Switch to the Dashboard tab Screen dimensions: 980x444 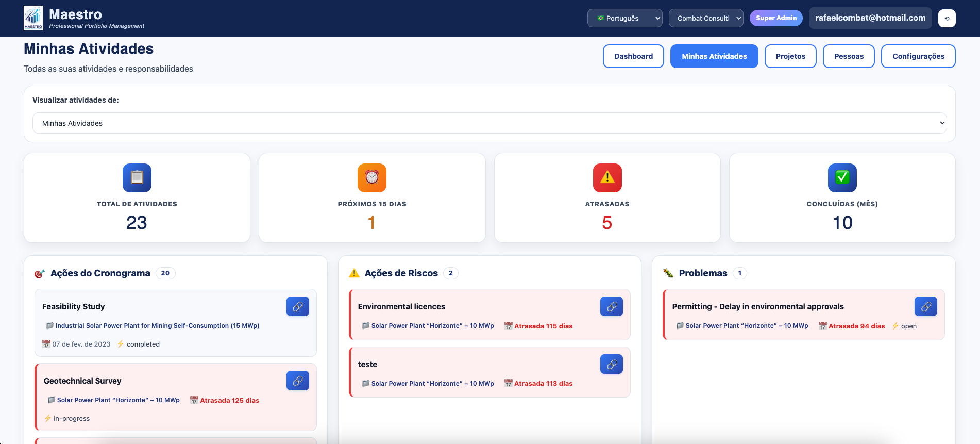click(633, 56)
